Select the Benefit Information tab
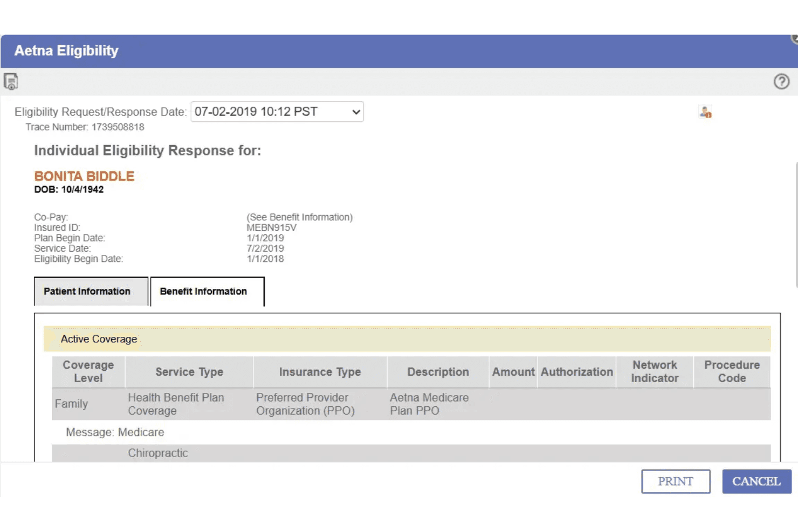 click(x=208, y=291)
